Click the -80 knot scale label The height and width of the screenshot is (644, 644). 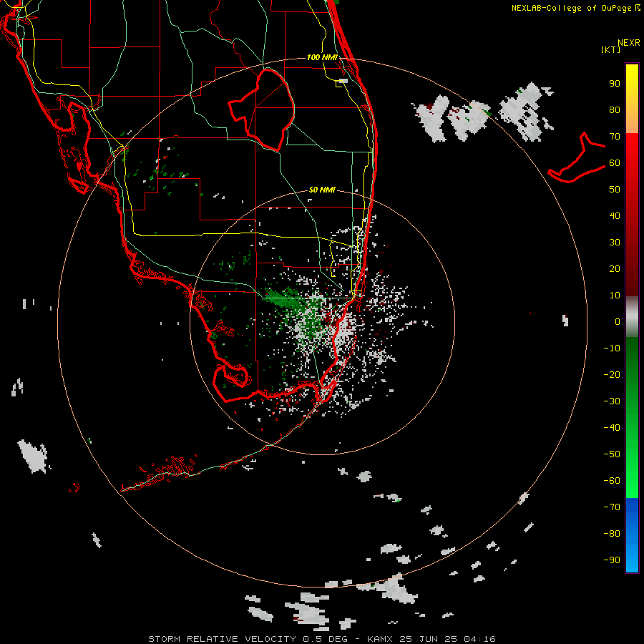[x=612, y=534]
